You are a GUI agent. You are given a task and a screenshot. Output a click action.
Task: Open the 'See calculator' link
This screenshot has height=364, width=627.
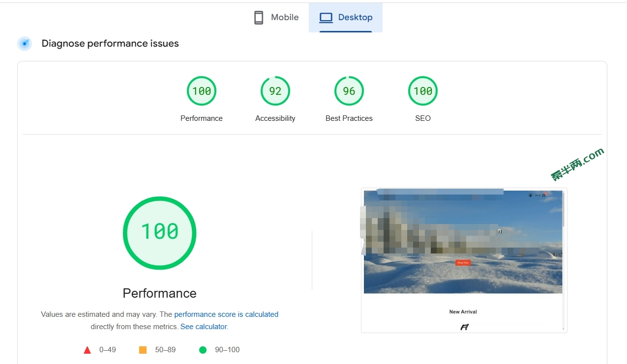pos(204,327)
